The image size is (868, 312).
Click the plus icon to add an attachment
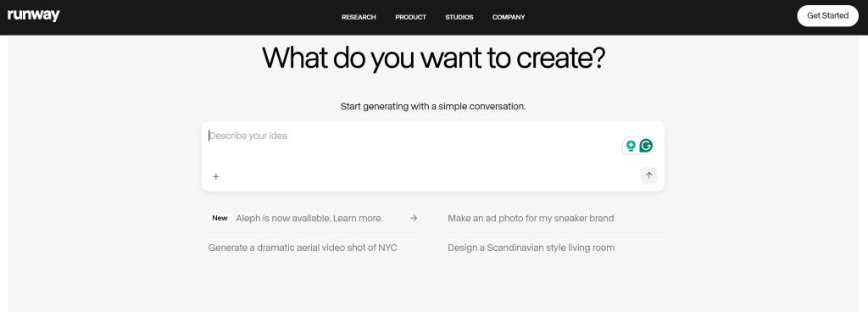click(x=216, y=176)
